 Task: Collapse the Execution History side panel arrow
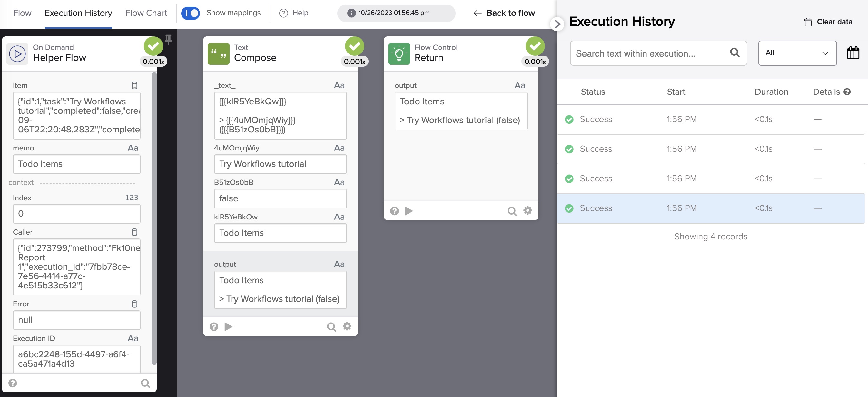[x=557, y=24]
